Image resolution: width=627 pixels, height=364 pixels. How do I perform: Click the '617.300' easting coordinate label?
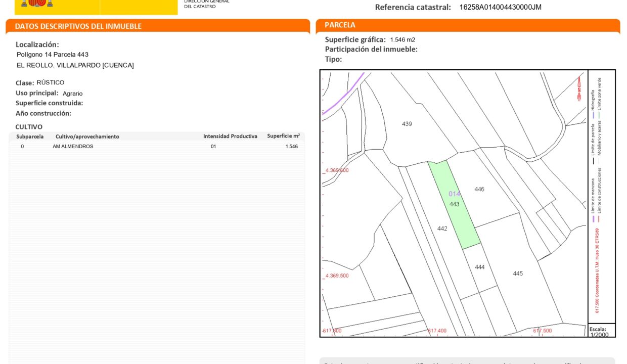coord(332,331)
